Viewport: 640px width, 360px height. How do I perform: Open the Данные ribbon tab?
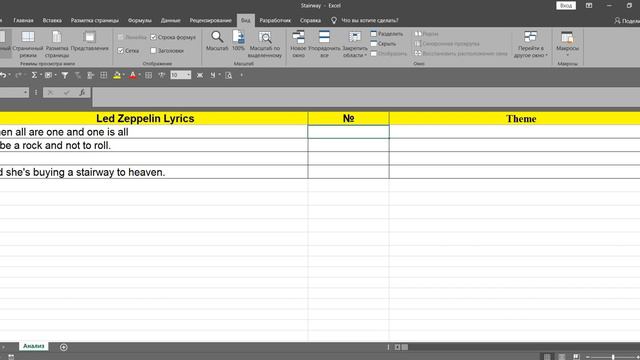171,20
